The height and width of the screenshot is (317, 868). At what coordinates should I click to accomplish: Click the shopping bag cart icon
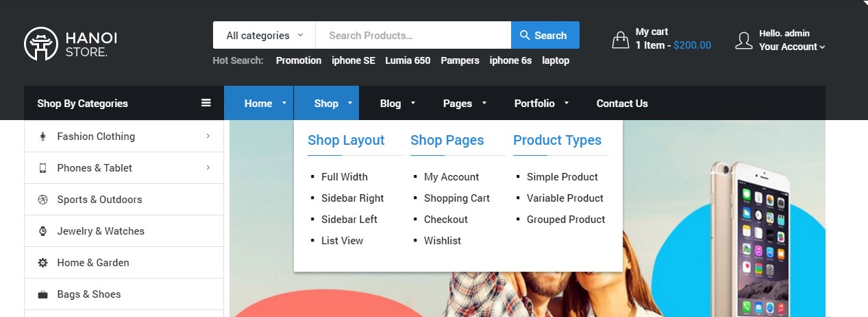[620, 40]
